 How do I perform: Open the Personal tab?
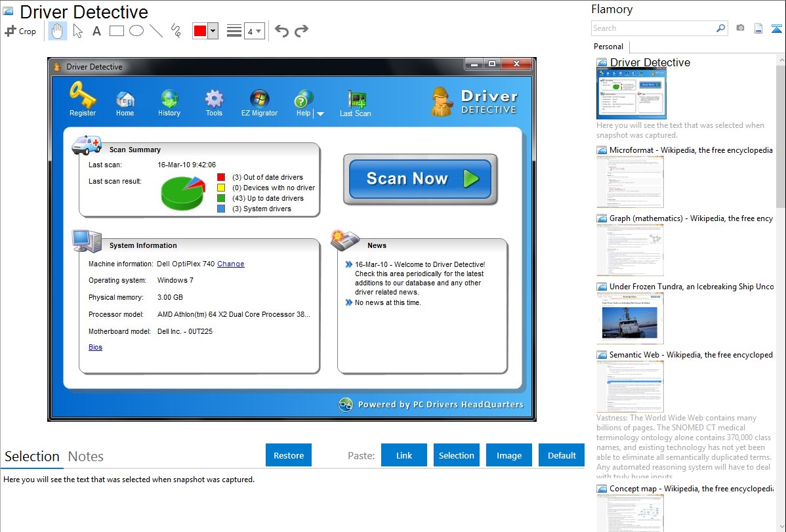pyautogui.click(x=609, y=46)
